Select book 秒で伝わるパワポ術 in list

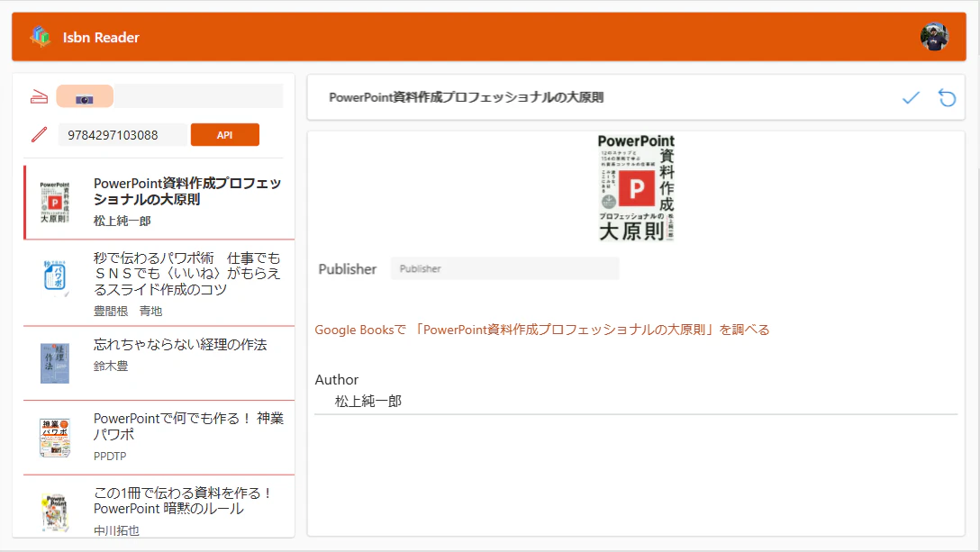click(x=159, y=283)
